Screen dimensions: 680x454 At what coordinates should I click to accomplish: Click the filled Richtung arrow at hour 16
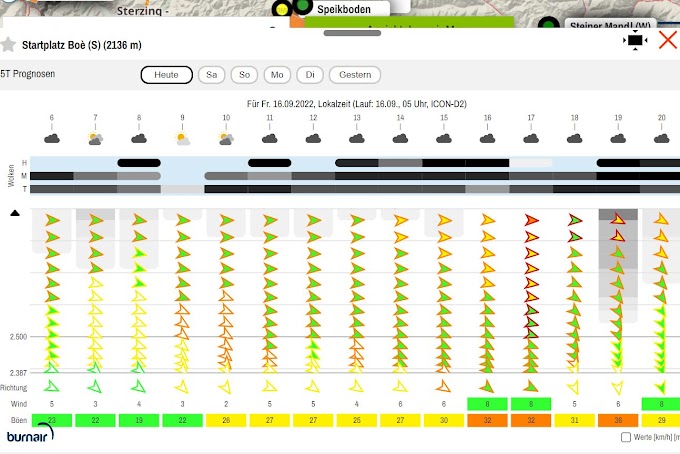(487, 386)
